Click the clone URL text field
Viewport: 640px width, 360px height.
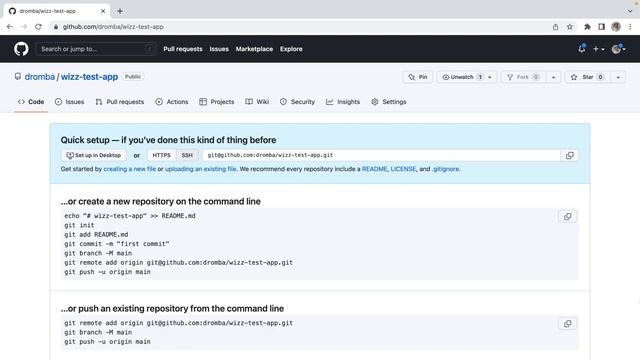coord(381,155)
